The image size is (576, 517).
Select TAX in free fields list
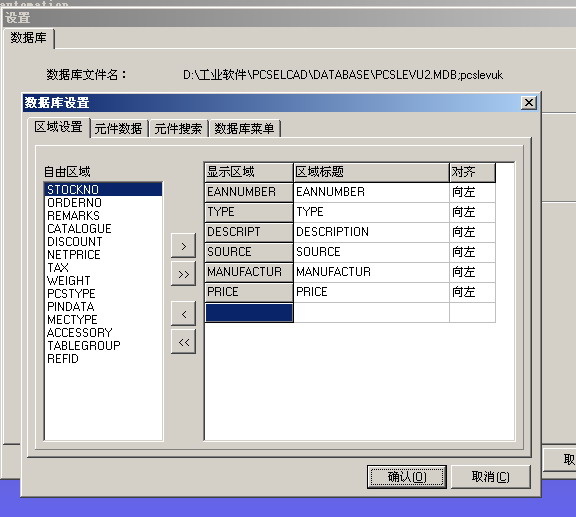tap(103, 268)
